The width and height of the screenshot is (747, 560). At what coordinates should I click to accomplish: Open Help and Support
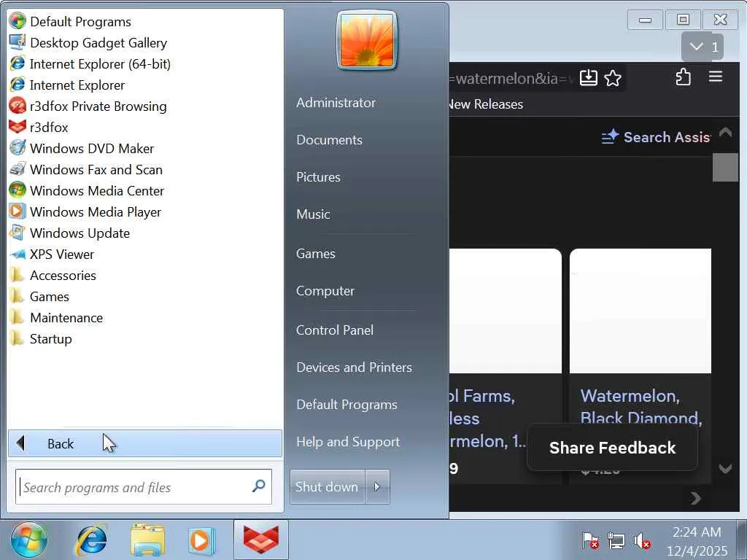[348, 441]
